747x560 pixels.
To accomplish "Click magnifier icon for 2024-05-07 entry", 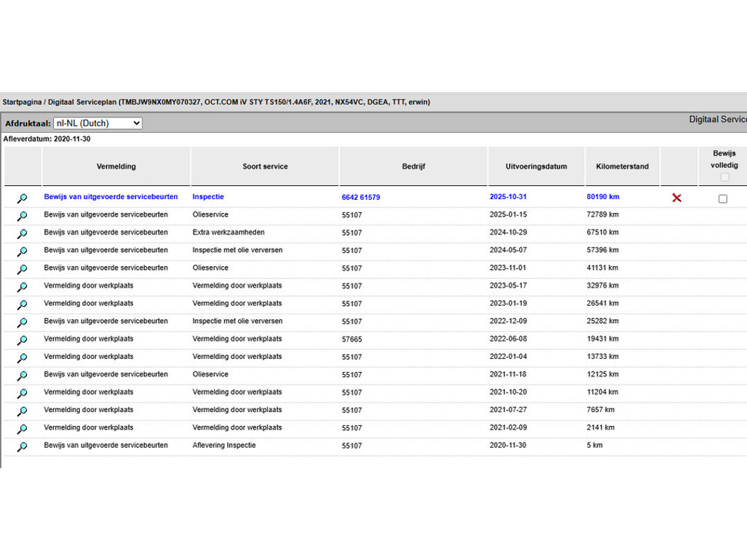I will point(22,252).
